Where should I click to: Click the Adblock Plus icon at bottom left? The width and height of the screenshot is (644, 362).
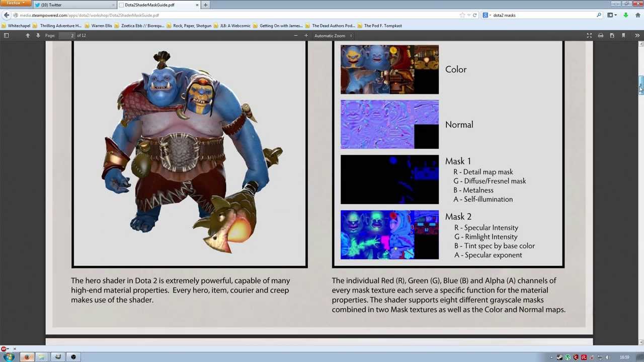point(4,349)
